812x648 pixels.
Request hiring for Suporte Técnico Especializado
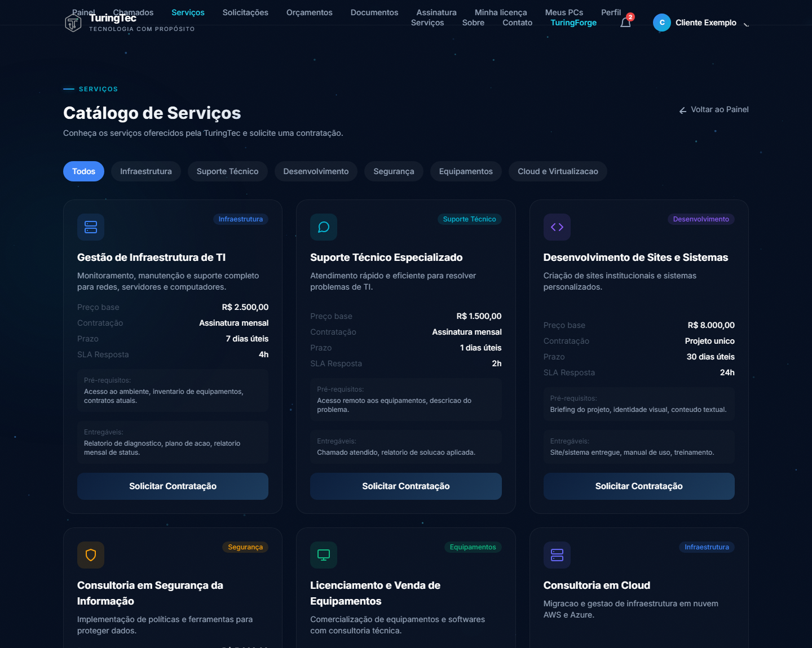tap(406, 486)
